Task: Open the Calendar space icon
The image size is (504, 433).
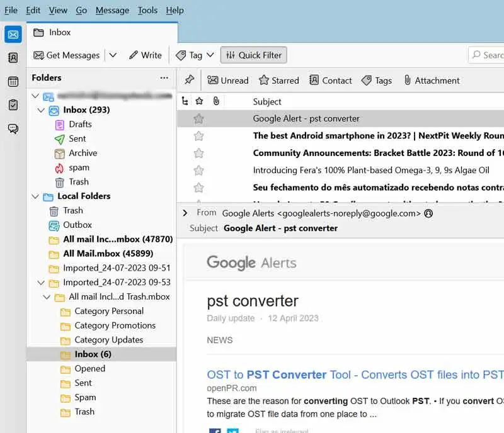Action: (13, 81)
